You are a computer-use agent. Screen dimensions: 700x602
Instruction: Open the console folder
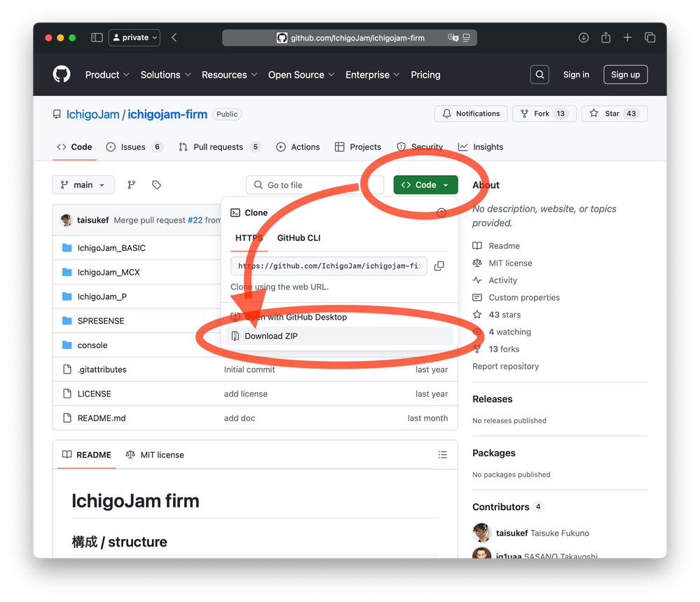tap(92, 346)
